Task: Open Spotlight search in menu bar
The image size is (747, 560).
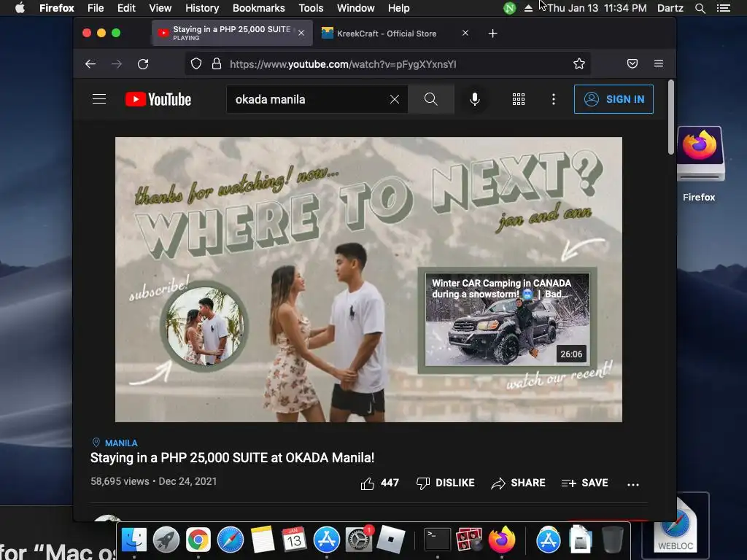Action: 700,8
